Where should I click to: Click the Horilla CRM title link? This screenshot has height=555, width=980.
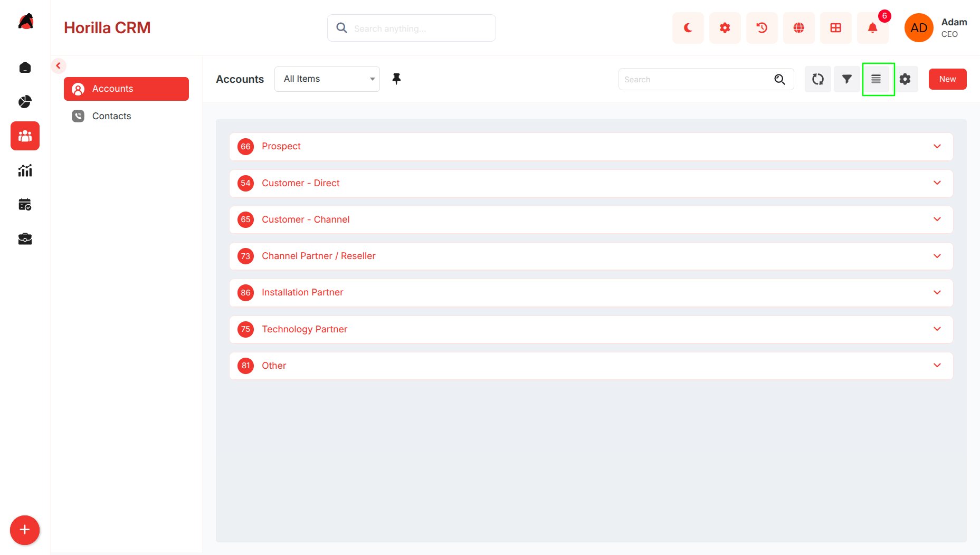107,28
